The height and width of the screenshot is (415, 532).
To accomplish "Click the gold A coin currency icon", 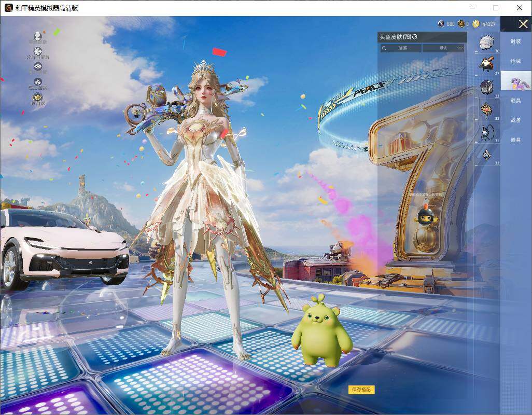I will [x=461, y=24].
